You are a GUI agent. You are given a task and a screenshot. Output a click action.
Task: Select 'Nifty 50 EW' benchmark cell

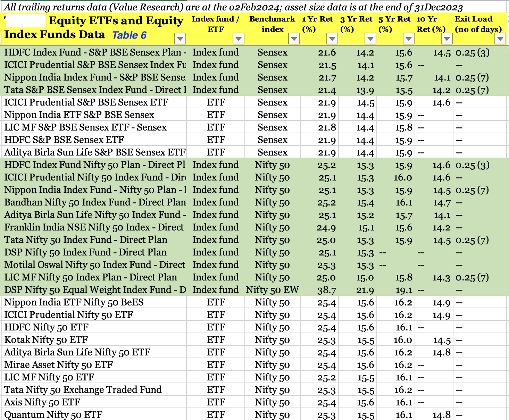point(273,290)
